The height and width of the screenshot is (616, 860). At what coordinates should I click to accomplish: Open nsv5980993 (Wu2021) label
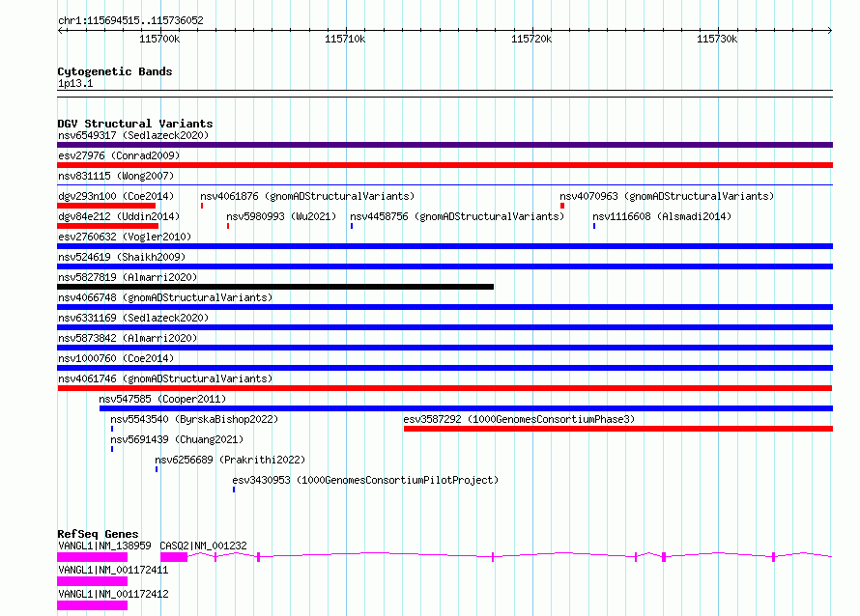click(x=281, y=216)
